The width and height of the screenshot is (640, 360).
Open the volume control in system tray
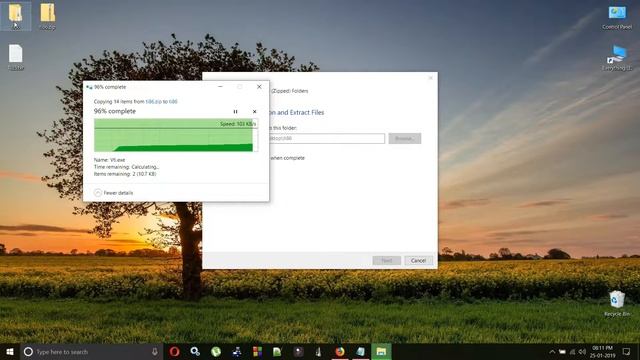point(582,351)
